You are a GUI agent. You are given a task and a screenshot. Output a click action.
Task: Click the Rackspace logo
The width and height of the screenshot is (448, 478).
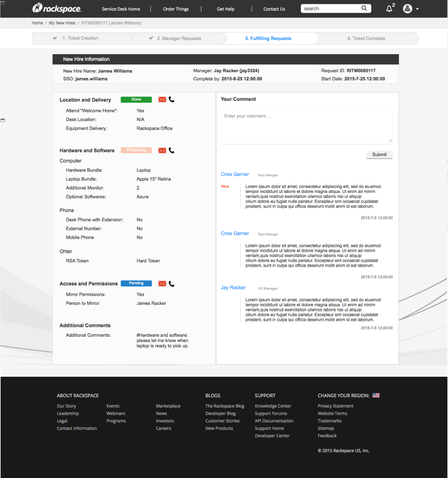click(57, 8)
